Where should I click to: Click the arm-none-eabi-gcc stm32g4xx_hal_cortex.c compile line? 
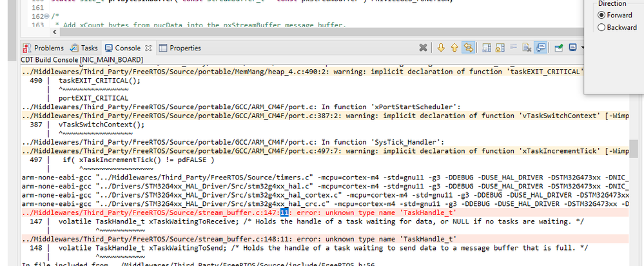pyautogui.click(x=326, y=195)
